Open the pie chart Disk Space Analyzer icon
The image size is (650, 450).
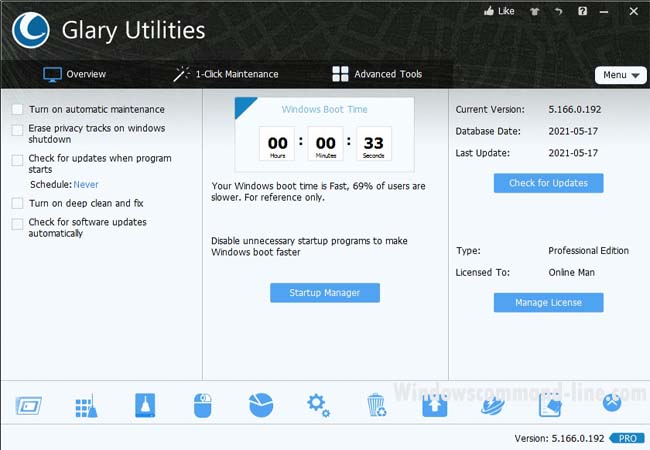(261, 405)
